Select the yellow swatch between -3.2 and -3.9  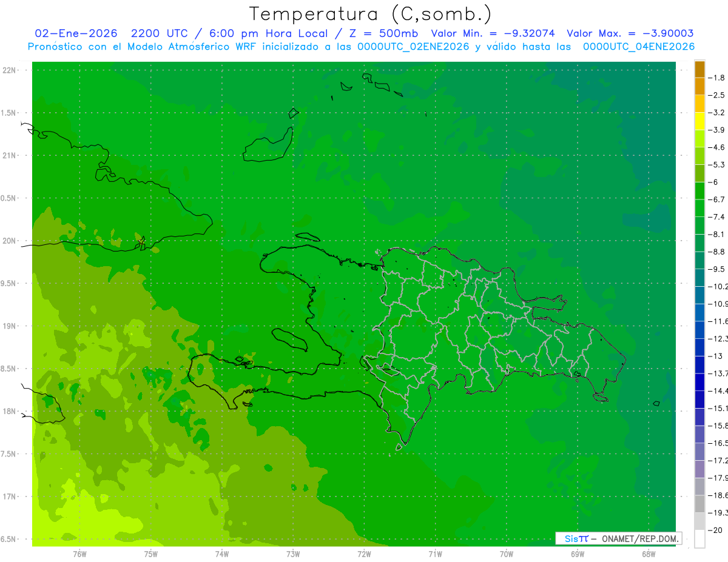pos(699,121)
